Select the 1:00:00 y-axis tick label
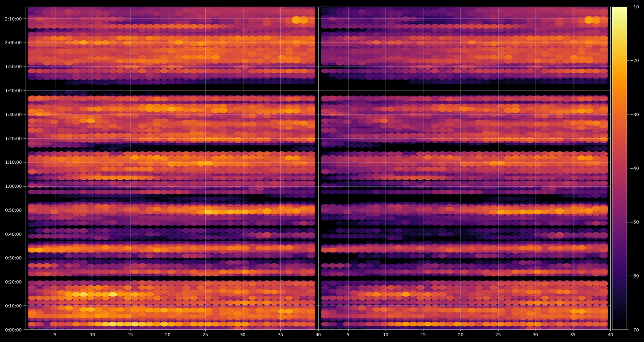644x342 pixels. click(13, 186)
